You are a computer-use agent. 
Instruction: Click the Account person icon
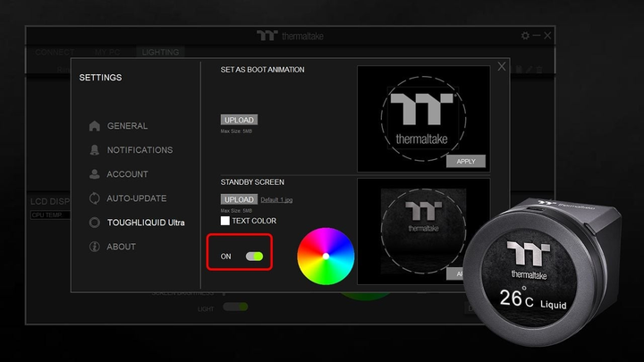click(95, 174)
